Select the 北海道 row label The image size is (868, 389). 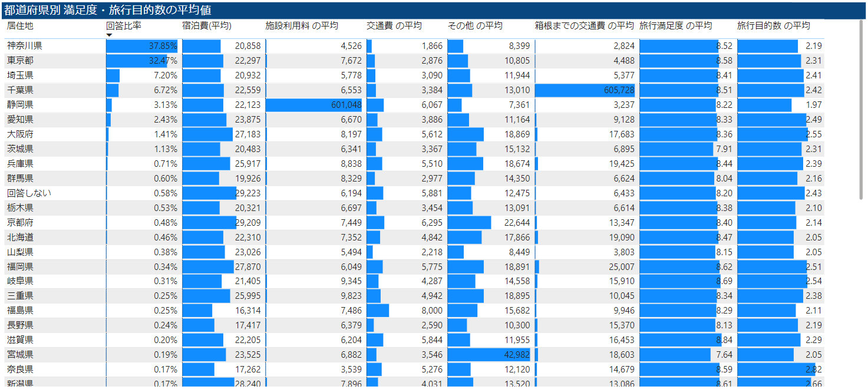[20, 238]
